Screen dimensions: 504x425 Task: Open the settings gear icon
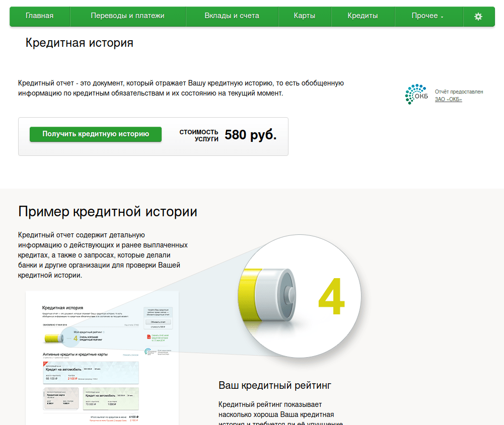pos(478,16)
